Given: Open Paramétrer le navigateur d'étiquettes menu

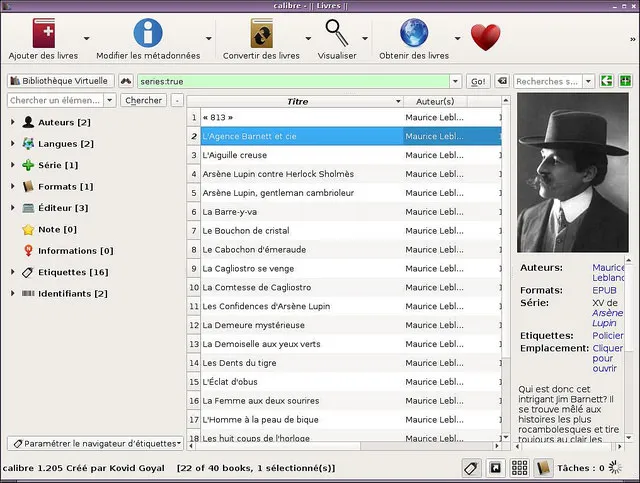Looking at the screenshot, I should (95, 443).
